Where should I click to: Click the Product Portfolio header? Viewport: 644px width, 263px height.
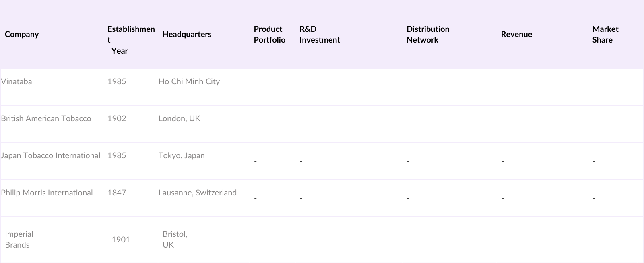click(x=269, y=34)
